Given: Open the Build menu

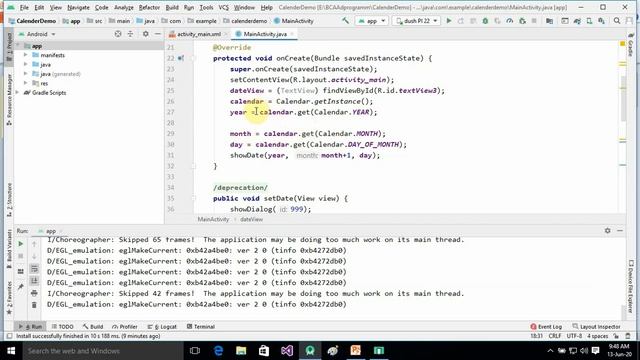Looking at the screenshot, I should (x=172, y=7).
